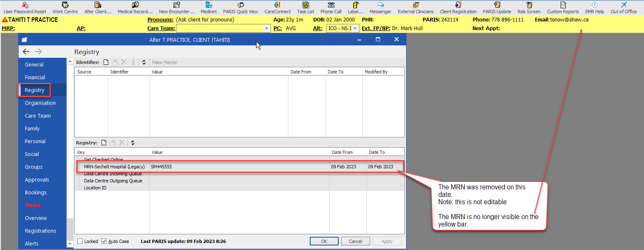Create a new Identifier entry

click(106, 62)
